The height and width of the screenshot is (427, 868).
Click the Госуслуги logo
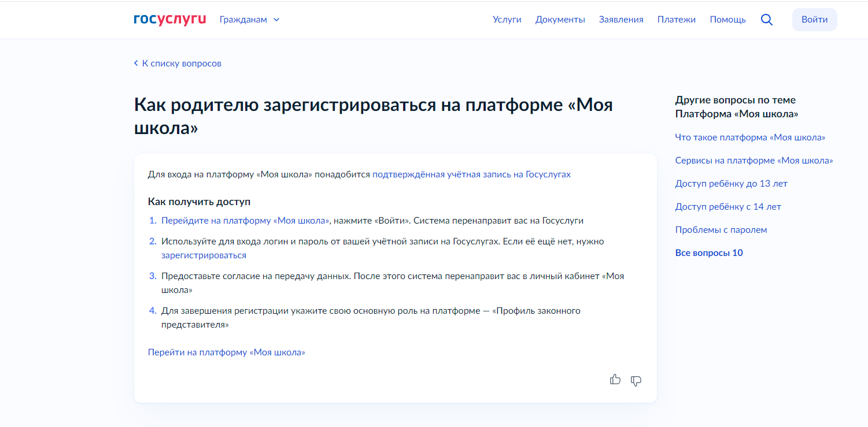[x=169, y=20]
